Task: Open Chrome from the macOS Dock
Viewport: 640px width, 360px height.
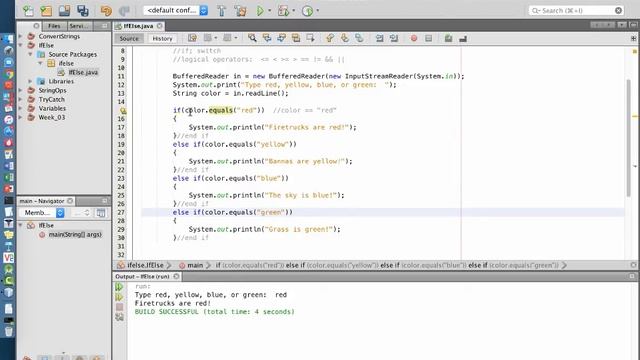Action: point(9,74)
